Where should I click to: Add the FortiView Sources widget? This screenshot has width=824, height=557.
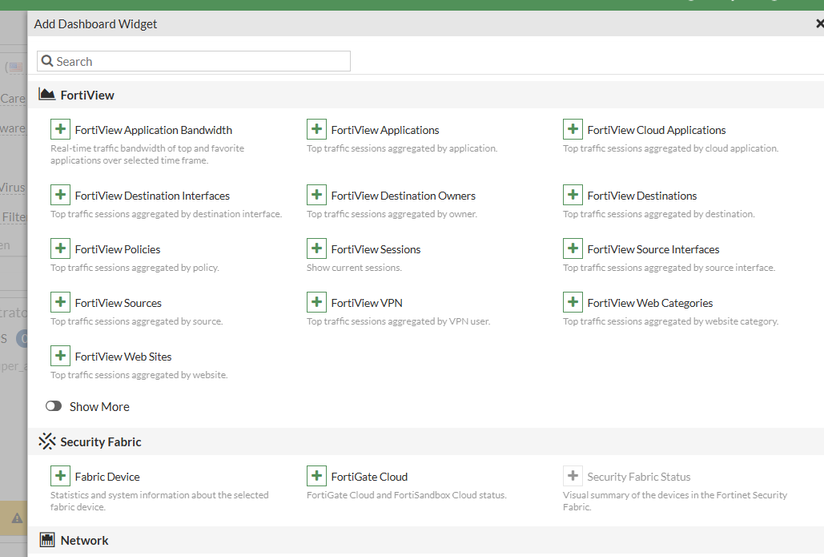pos(61,303)
